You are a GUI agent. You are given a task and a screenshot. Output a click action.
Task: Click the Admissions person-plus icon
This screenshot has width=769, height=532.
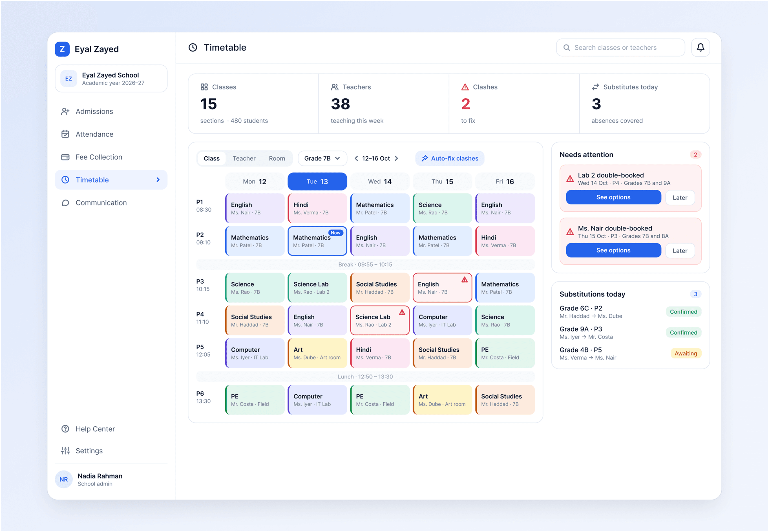coord(65,111)
